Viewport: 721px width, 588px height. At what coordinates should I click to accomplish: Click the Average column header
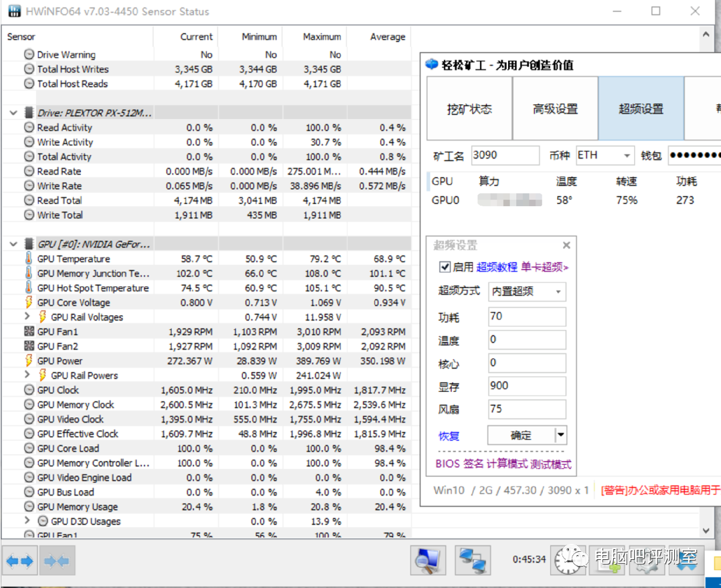click(x=388, y=37)
